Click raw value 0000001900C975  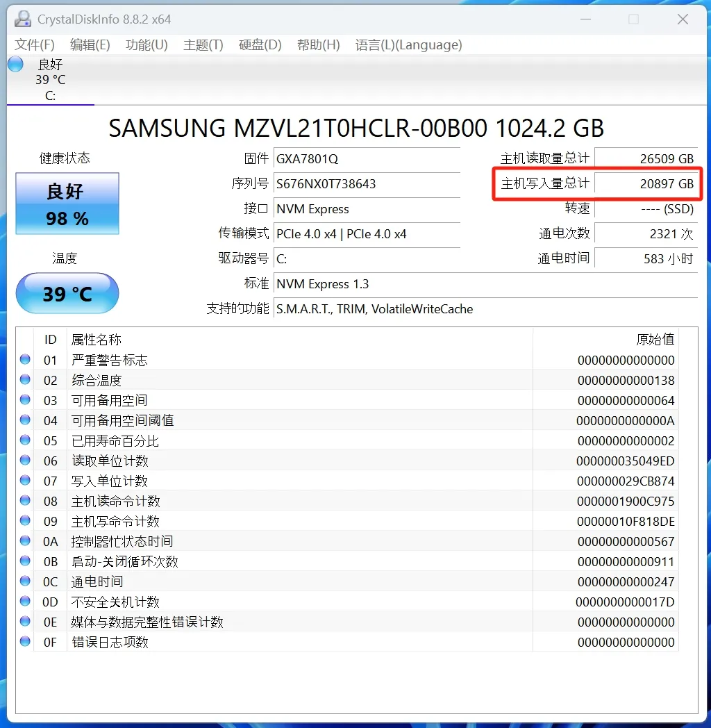(626, 502)
